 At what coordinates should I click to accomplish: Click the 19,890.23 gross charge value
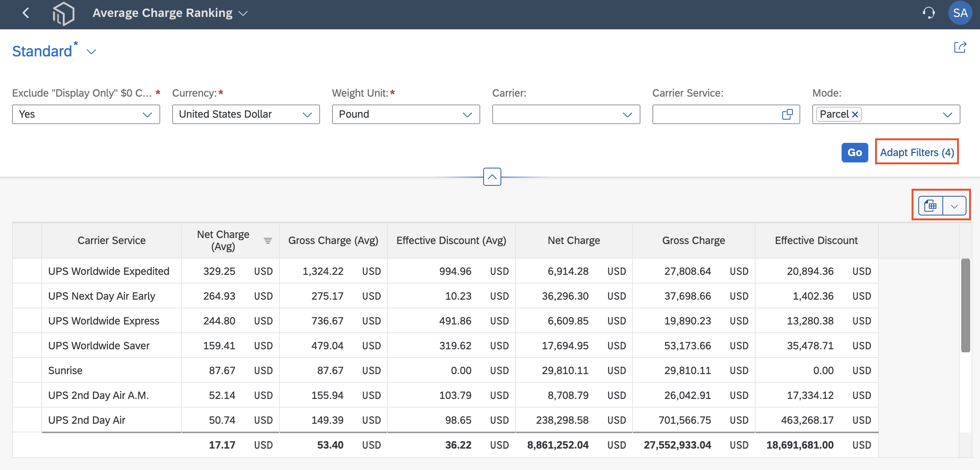point(687,321)
